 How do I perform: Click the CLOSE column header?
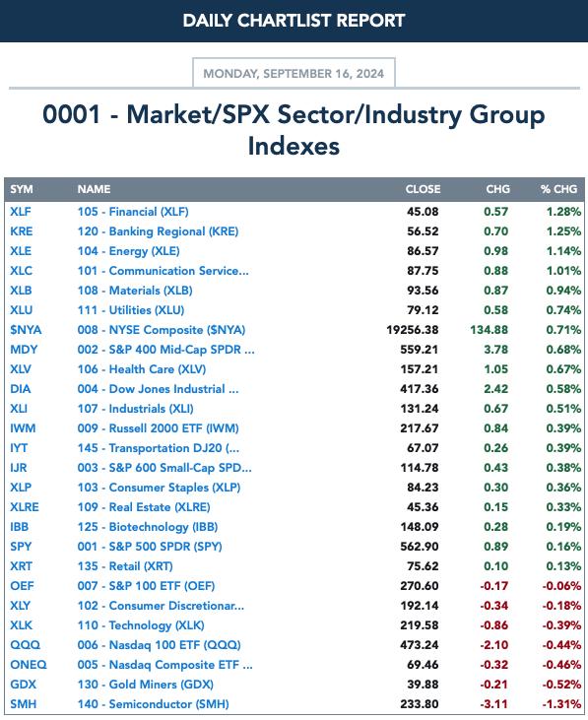(x=423, y=189)
